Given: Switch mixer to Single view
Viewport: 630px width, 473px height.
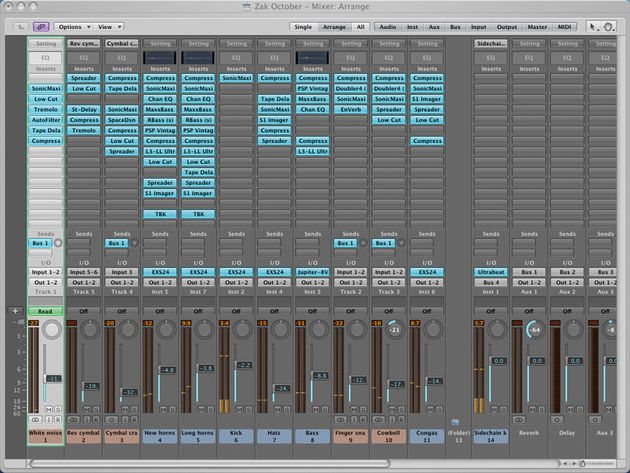Looking at the screenshot, I should pyautogui.click(x=303, y=27).
